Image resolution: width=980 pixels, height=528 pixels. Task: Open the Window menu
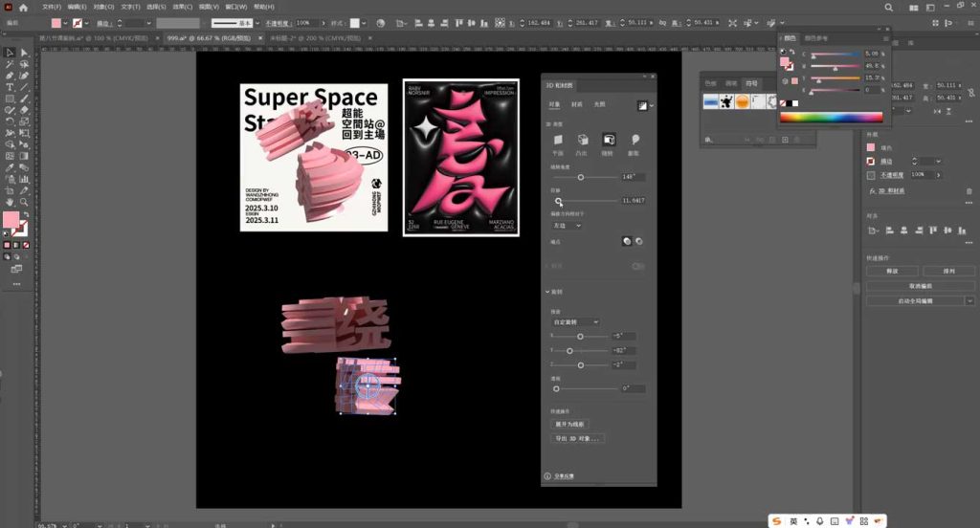235,7
